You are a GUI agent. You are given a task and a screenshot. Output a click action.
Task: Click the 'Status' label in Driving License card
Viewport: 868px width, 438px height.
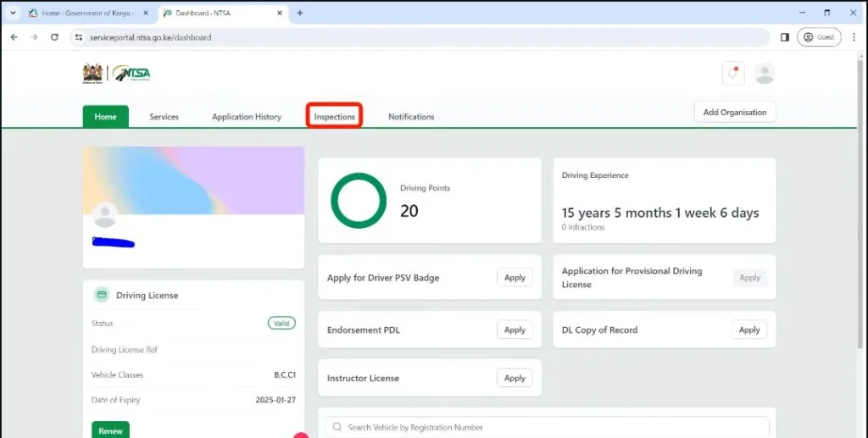tap(102, 324)
